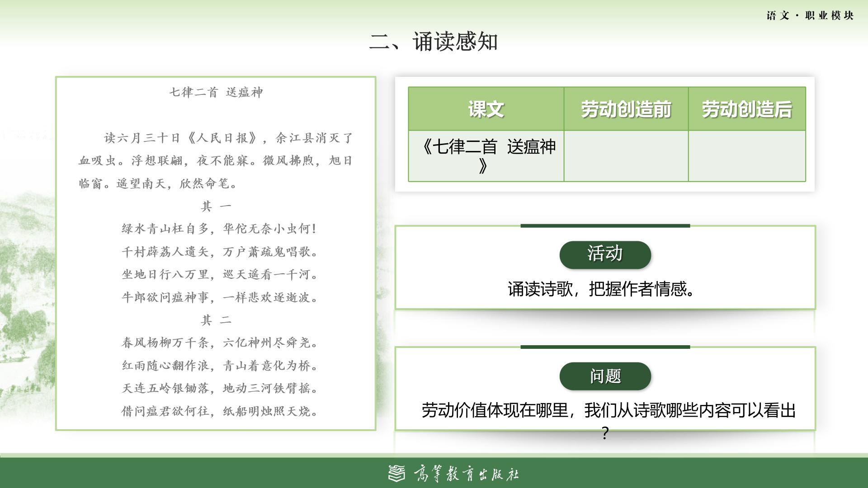Click poem title 七律二首 送瘟神

pos(216,92)
